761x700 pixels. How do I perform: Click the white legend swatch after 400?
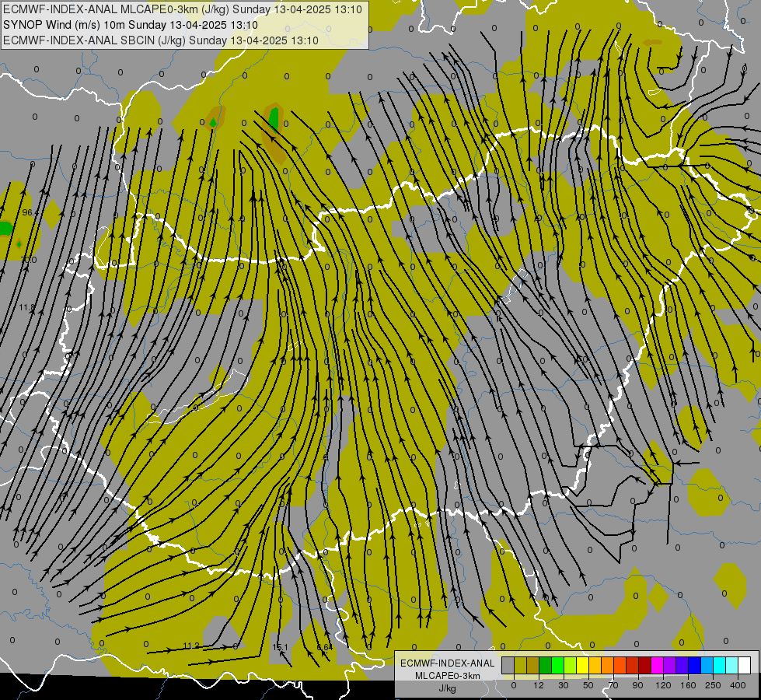745,665
